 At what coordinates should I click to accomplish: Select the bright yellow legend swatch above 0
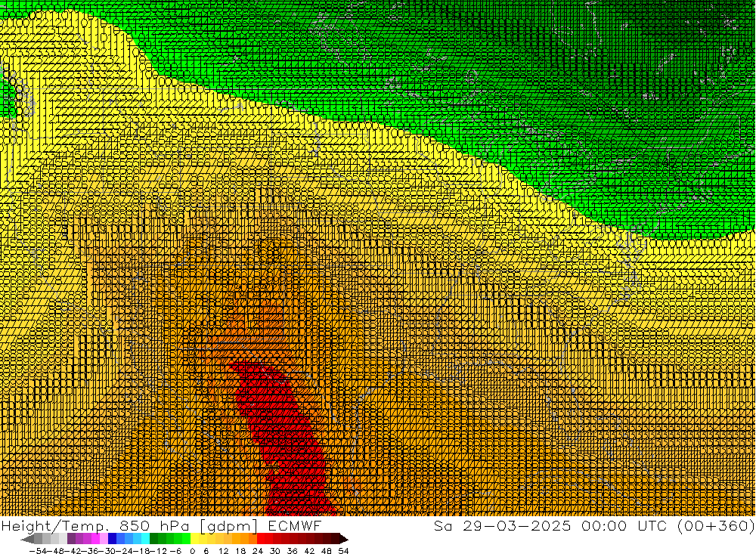(x=195, y=539)
